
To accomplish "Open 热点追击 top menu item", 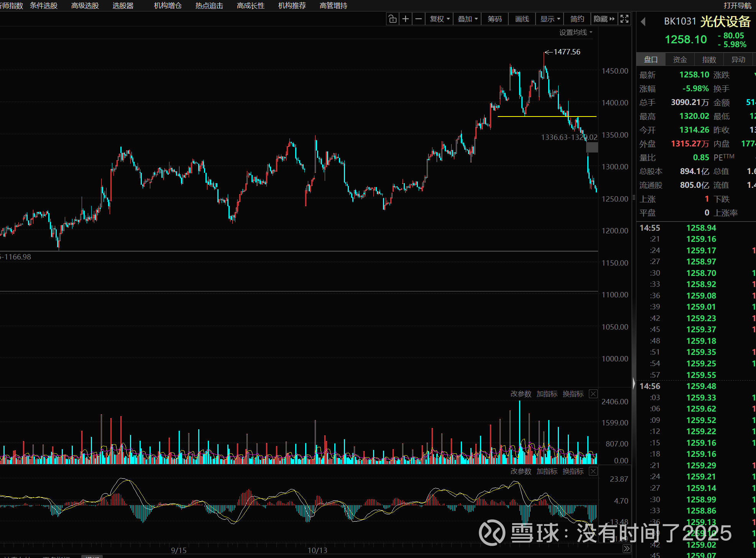I will (x=209, y=6).
